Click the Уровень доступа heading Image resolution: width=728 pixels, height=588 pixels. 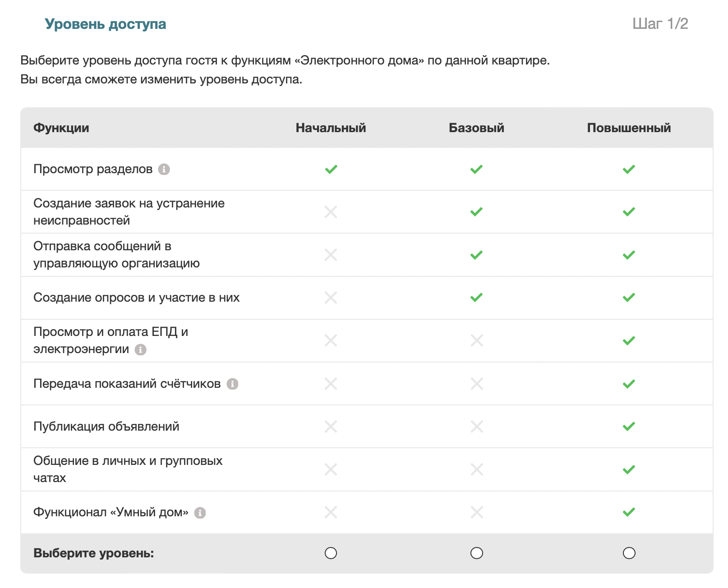106,24
